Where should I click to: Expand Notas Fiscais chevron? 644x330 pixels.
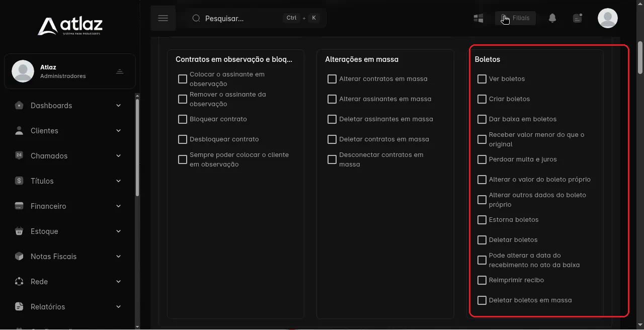point(119,256)
